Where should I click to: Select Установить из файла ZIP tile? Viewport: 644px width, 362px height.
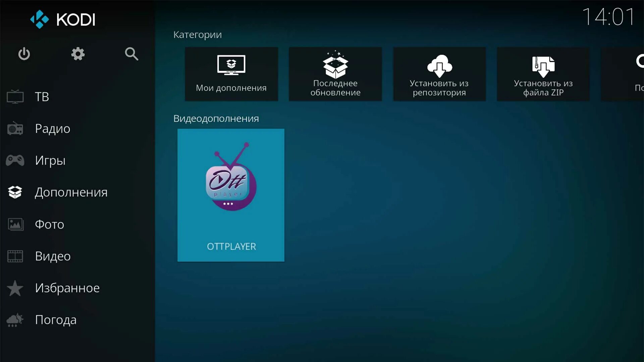pos(543,74)
